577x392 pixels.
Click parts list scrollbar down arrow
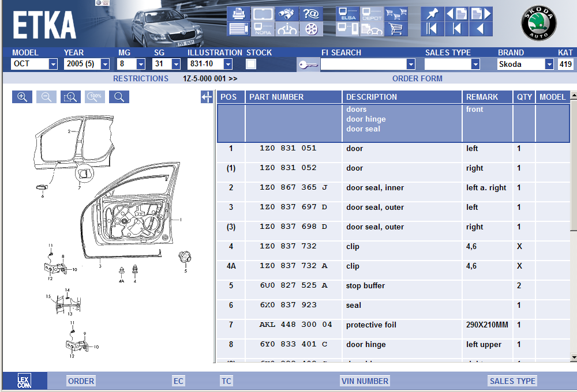click(x=574, y=357)
